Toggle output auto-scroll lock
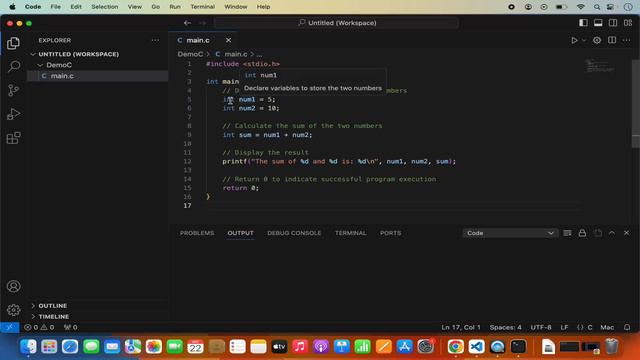The width and height of the screenshot is (640, 360). [582, 233]
